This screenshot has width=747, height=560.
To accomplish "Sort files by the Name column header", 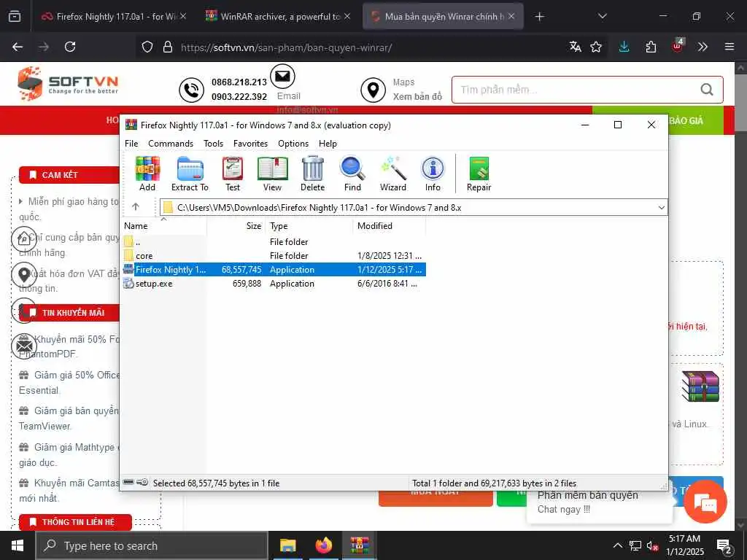I will click(163, 226).
